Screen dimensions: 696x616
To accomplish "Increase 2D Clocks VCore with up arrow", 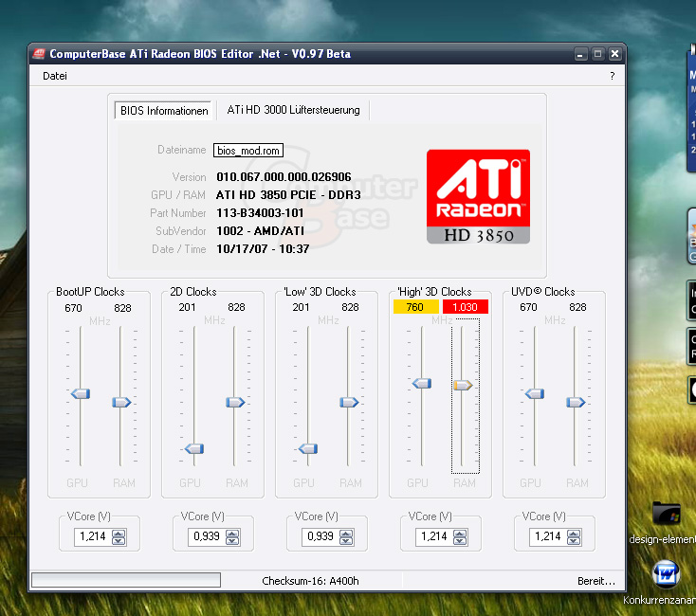I will click(x=232, y=534).
